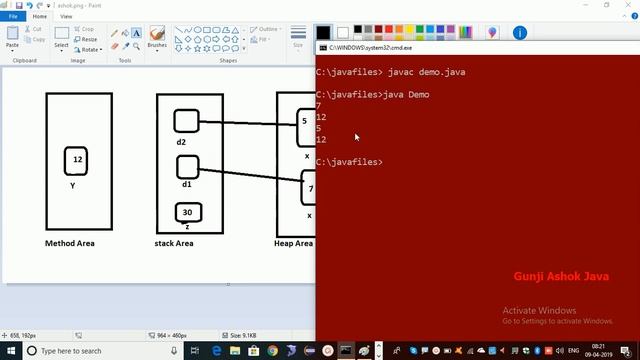
Task: Expand the shapes gallery more arrow
Action: pyautogui.click(x=244, y=49)
